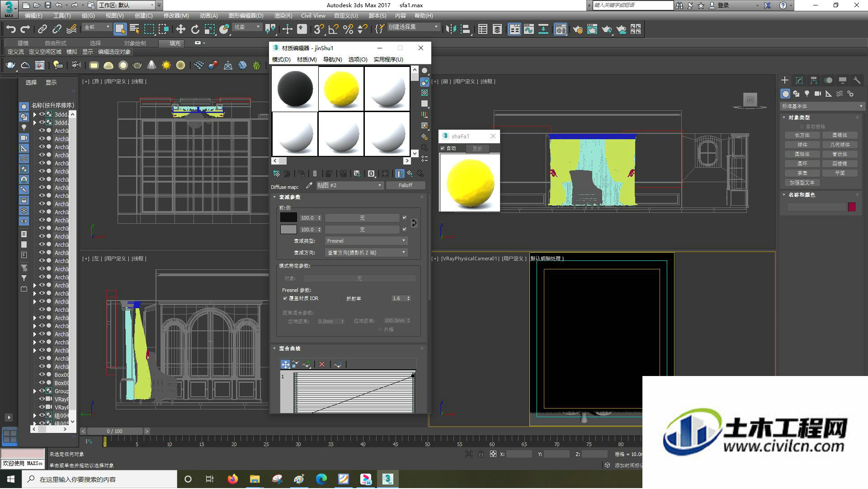Viewport: 868px width, 489px height.
Task: Switch create category to Cameras
Action: point(818,94)
